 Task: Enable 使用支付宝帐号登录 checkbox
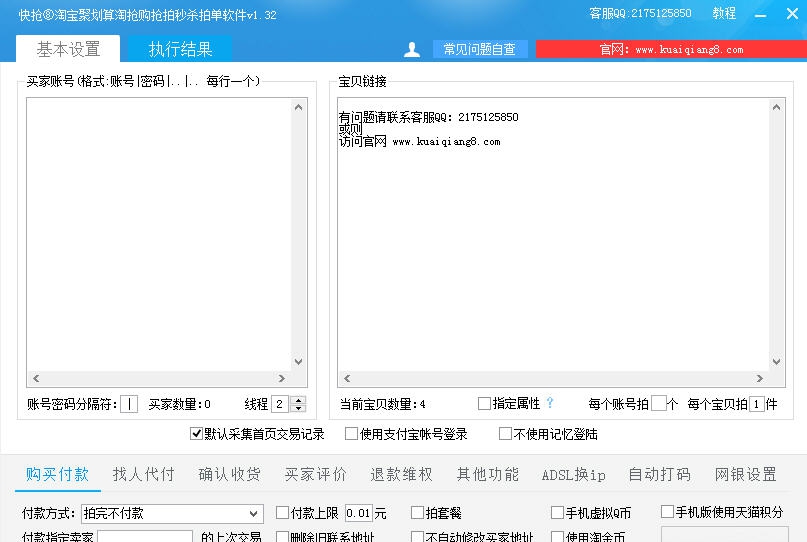click(351, 434)
